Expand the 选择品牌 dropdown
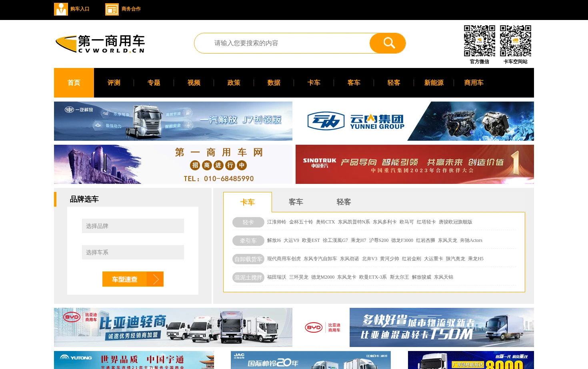Screen dimensions: 588x369 [133, 226]
